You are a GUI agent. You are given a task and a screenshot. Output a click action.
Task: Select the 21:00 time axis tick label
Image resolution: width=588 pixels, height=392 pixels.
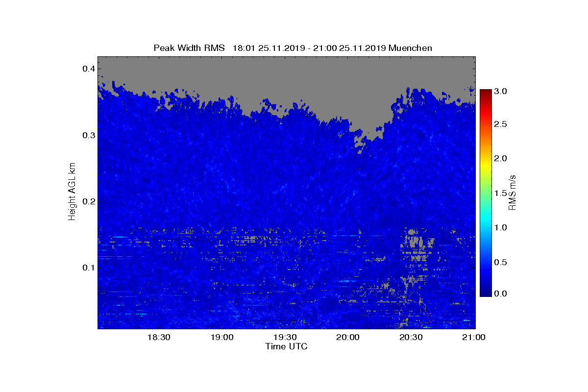pyautogui.click(x=474, y=337)
